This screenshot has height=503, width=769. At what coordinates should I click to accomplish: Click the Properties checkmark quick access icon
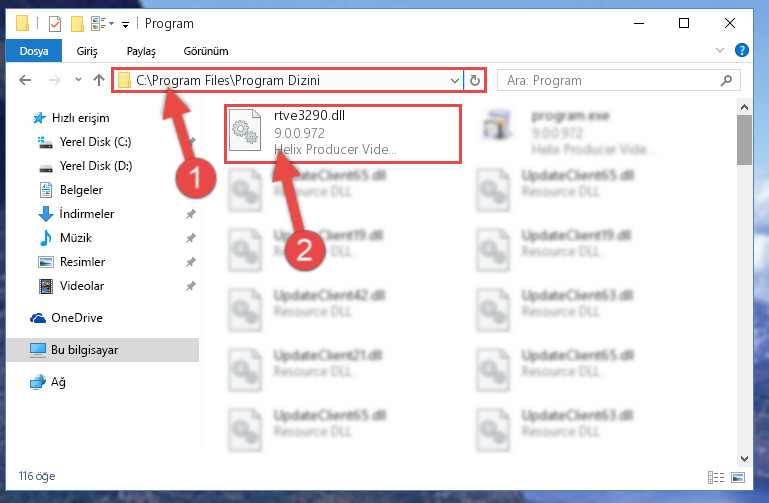click(55, 24)
